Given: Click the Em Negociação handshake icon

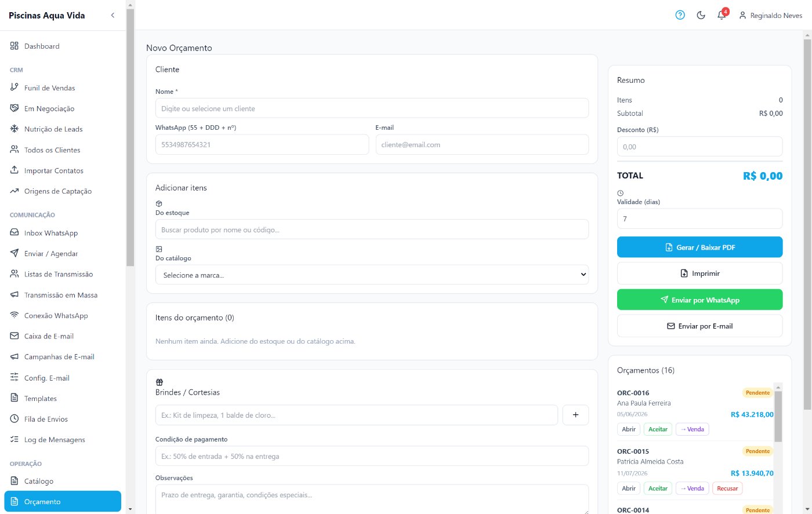Looking at the screenshot, I should click(14, 108).
